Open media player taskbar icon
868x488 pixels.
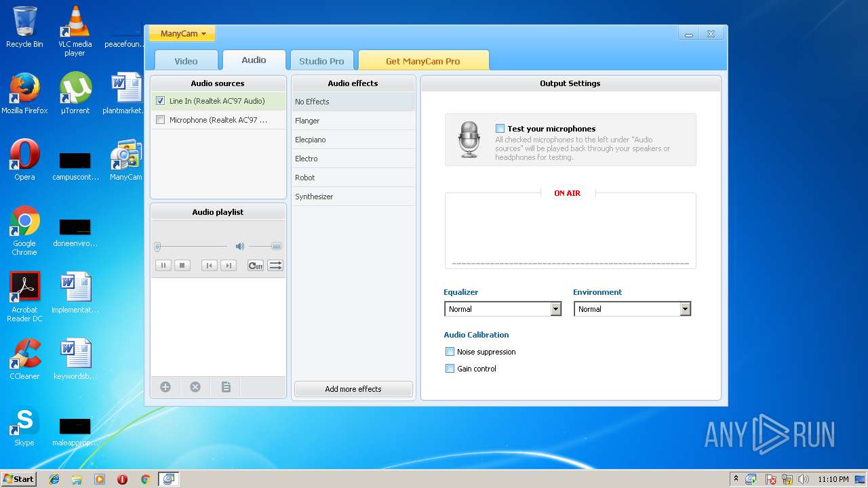tap(100, 479)
